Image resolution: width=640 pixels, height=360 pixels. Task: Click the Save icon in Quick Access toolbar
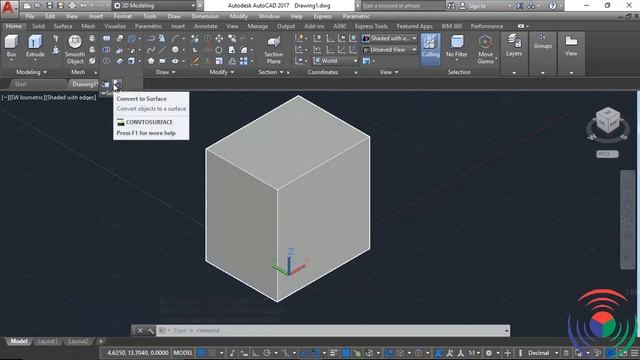pos(49,6)
